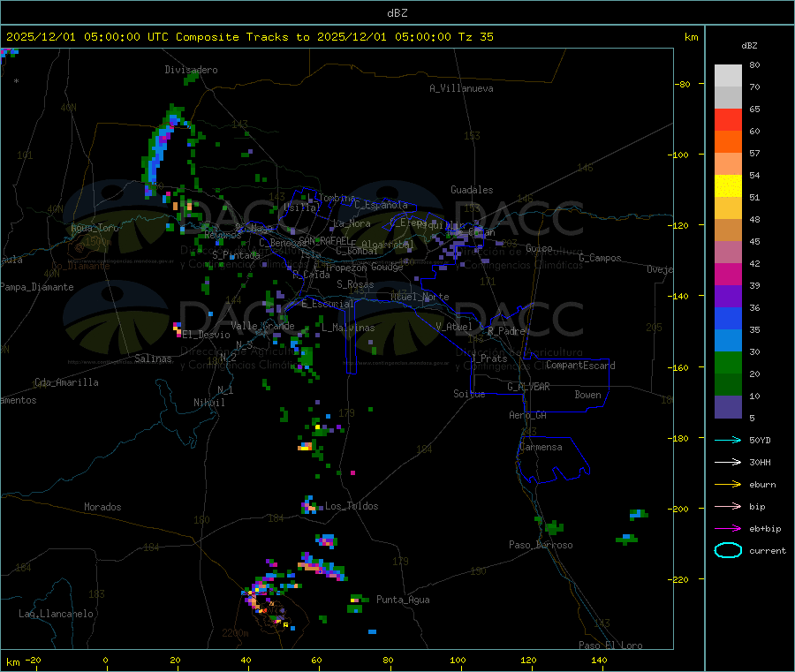The width and height of the screenshot is (795, 672).
Task: Click the 'La_Nora' map label
Action: click(x=352, y=224)
